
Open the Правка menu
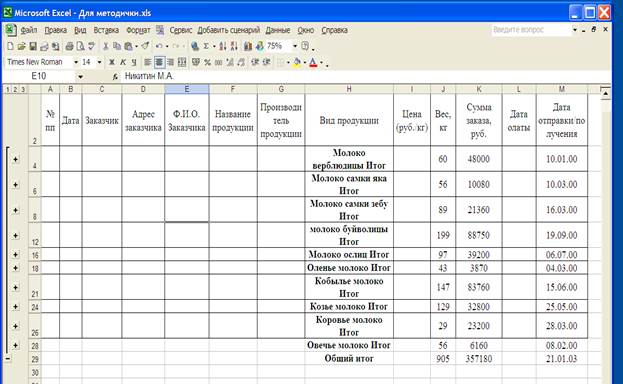(56, 30)
